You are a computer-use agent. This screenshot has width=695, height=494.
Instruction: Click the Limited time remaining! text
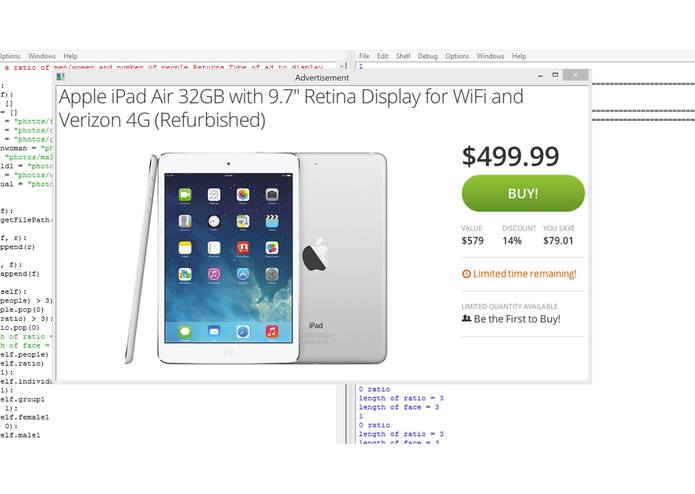525,274
